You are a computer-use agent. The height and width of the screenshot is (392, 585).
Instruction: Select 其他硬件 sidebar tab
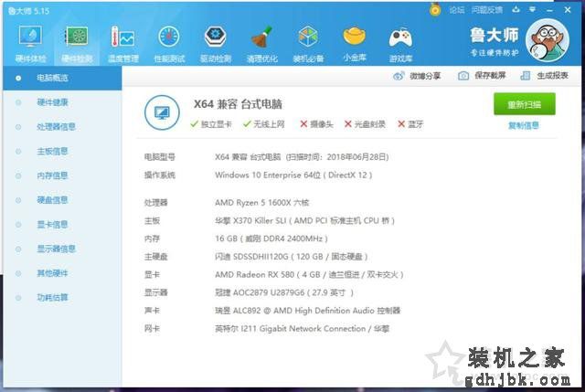[62, 273]
